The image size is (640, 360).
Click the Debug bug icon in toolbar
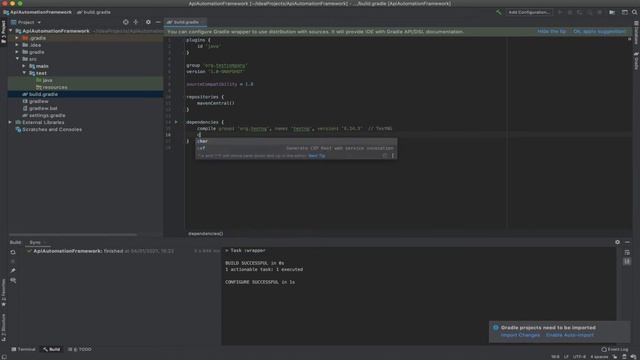pos(570,12)
